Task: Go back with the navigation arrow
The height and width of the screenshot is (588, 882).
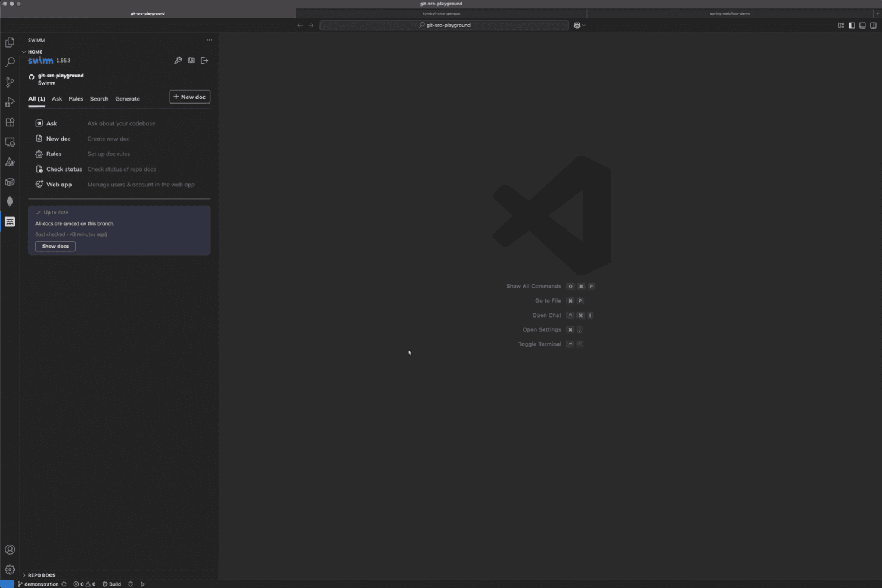Action: click(300, 25)
